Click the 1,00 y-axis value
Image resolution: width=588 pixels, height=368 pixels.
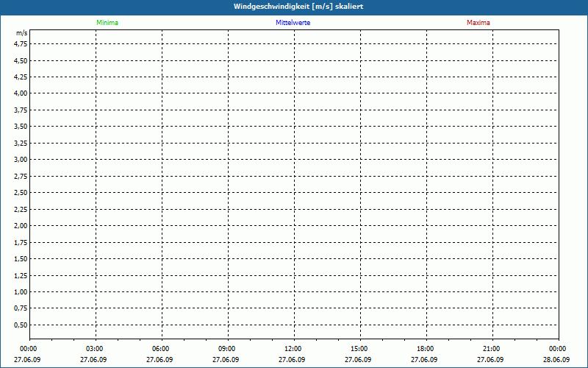(21, 292)
